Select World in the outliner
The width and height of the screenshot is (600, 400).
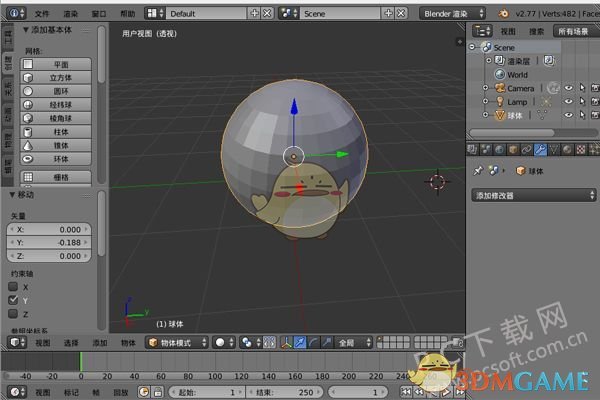[x=517, y=75]
